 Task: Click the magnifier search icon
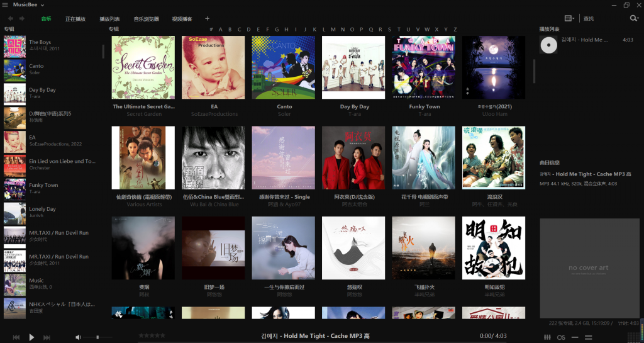pyautogui.click(x=634, y=18)
